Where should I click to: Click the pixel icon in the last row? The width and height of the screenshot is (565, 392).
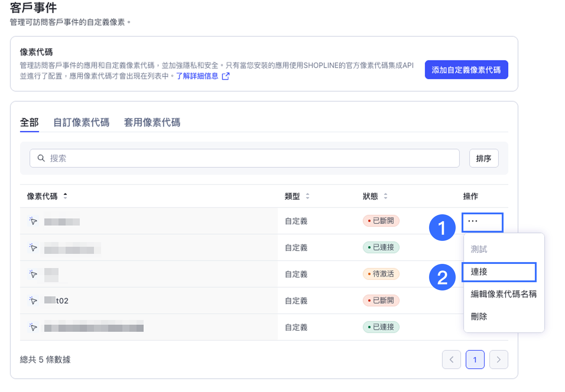coord(33,327)
